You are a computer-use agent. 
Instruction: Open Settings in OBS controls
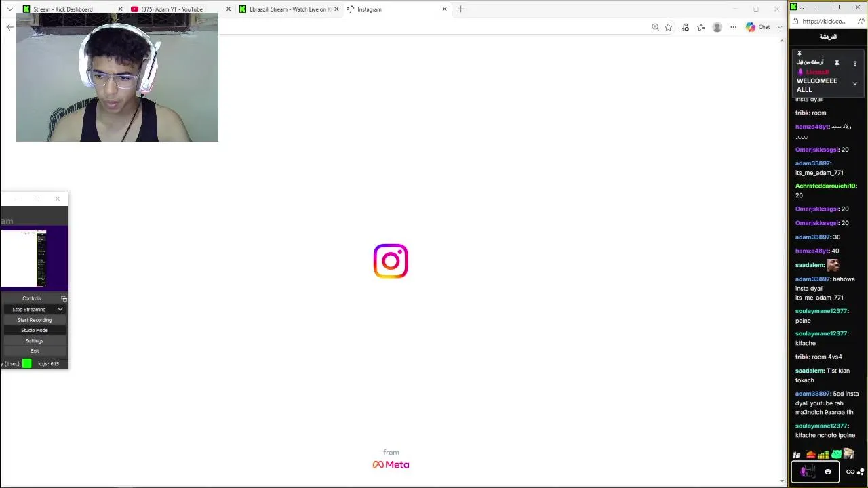(x=34, y=341)
